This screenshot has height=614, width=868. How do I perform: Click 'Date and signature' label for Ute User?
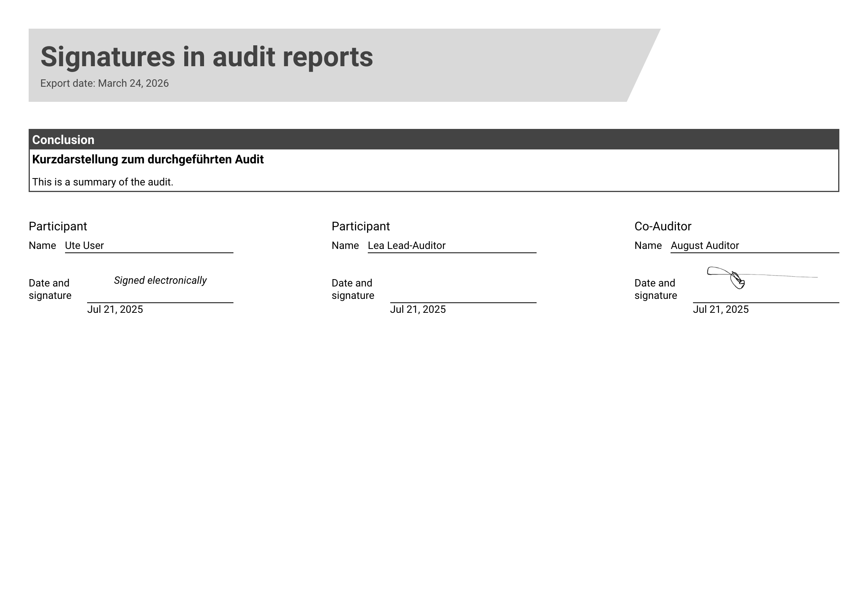(x=50, y=289)
